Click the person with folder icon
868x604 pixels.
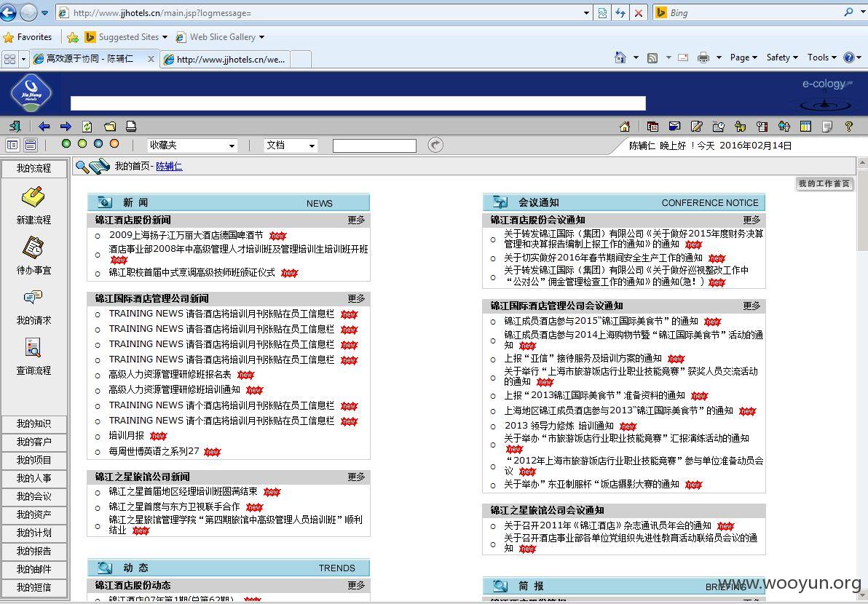click(740, 127)
